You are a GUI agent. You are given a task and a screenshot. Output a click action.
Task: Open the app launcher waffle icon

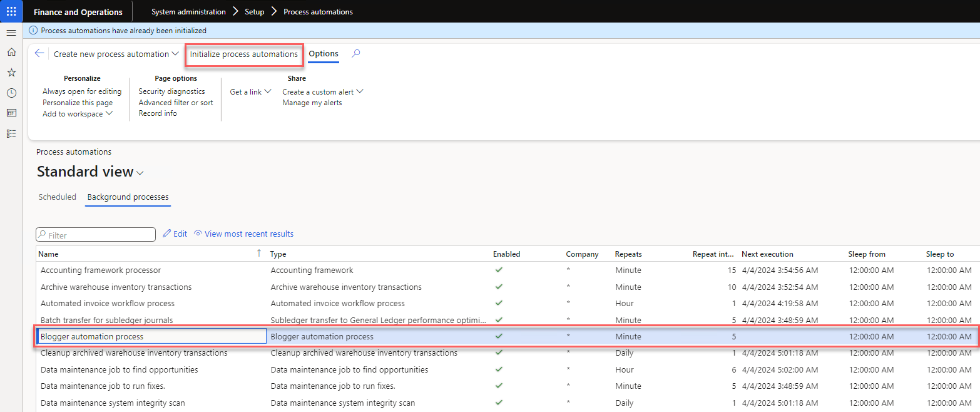pos(11,11)
